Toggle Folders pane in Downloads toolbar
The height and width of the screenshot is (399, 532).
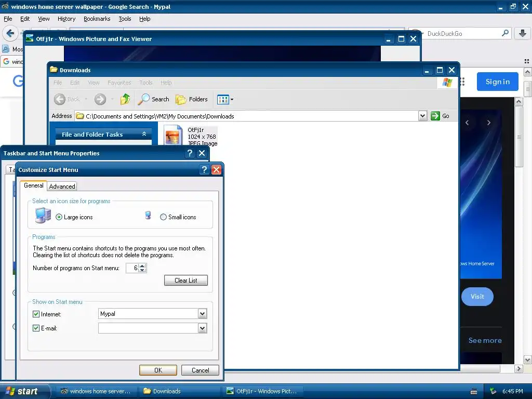[192, 99]
